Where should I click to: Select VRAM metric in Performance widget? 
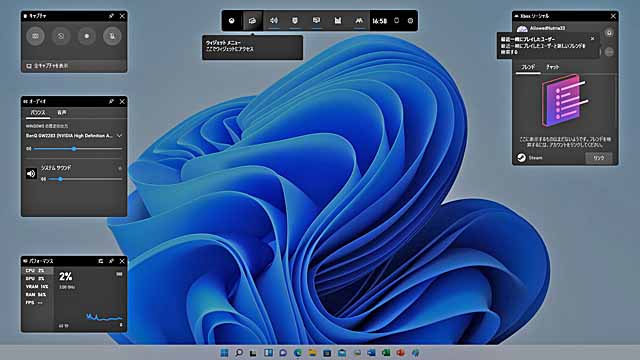tap(37, 287)
